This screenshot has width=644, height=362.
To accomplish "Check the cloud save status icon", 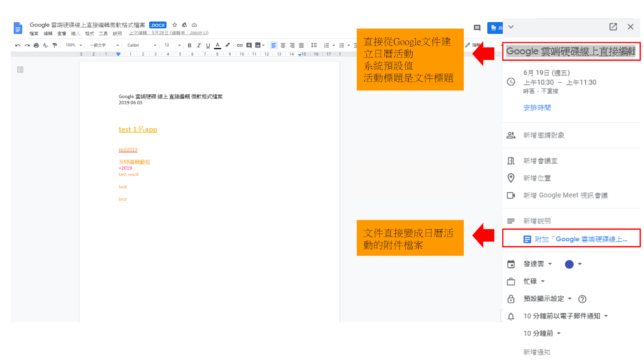I will coord(194,25).
